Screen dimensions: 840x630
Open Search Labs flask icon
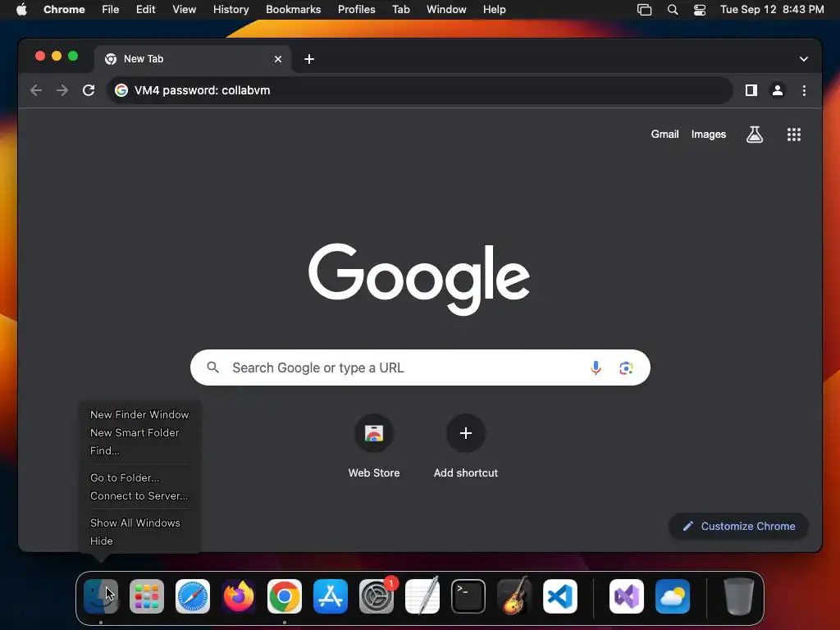pos(755,135)
